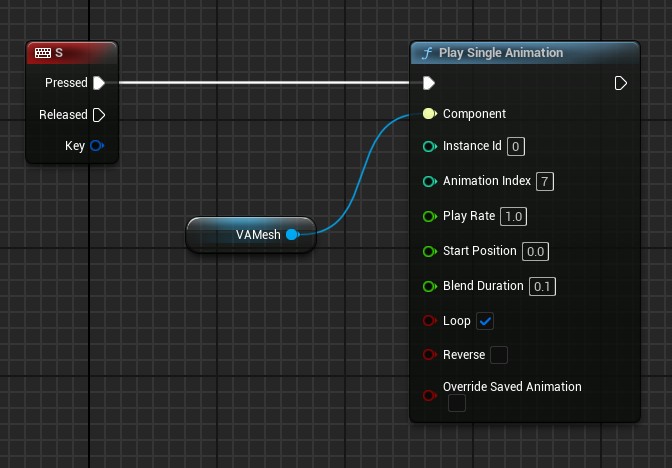Click the Pressed execution pin on S node
The image size is (672, 468).
click(x=99, y=83)
